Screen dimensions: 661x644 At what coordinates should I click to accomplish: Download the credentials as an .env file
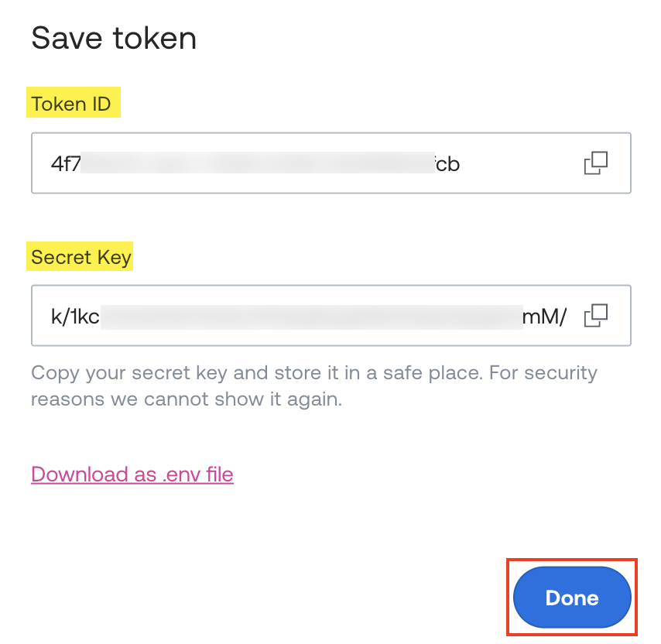[x=132, y=474]
